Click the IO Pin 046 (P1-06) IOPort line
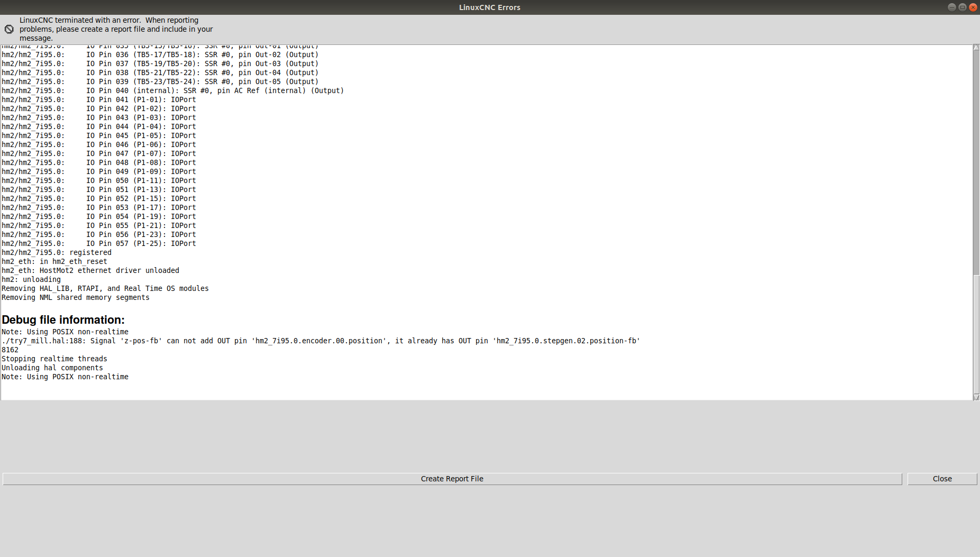This screenshot has height=557, width=980. click(x=99, y=144)
